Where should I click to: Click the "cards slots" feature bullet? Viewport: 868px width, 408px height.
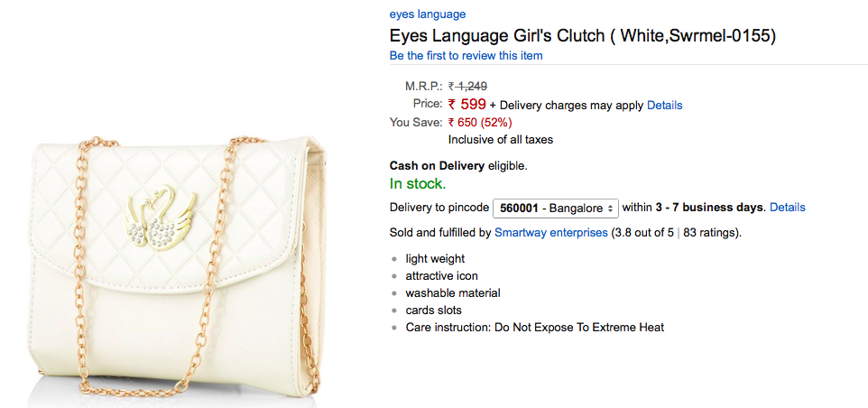tap(433, 311)
